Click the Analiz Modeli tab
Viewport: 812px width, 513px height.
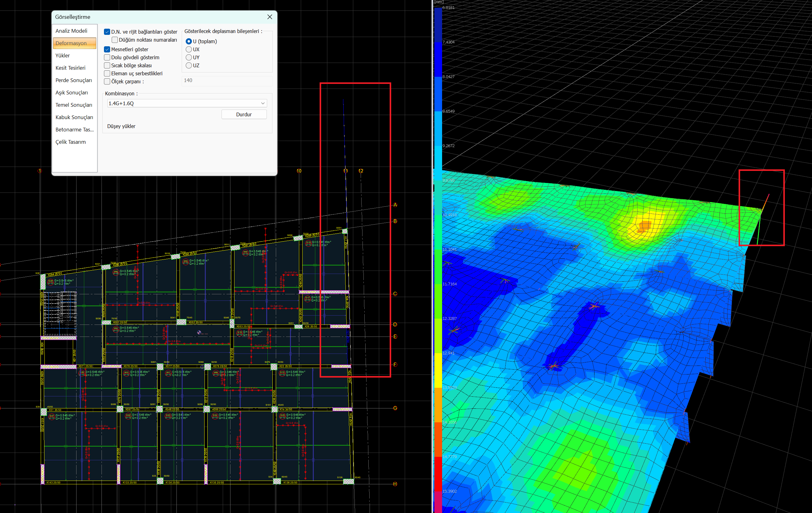(x=71, y=31)
